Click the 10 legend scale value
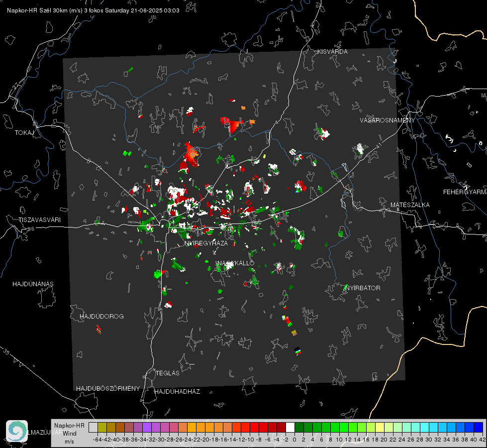The image size is (487, 448). tap(339, 440)
